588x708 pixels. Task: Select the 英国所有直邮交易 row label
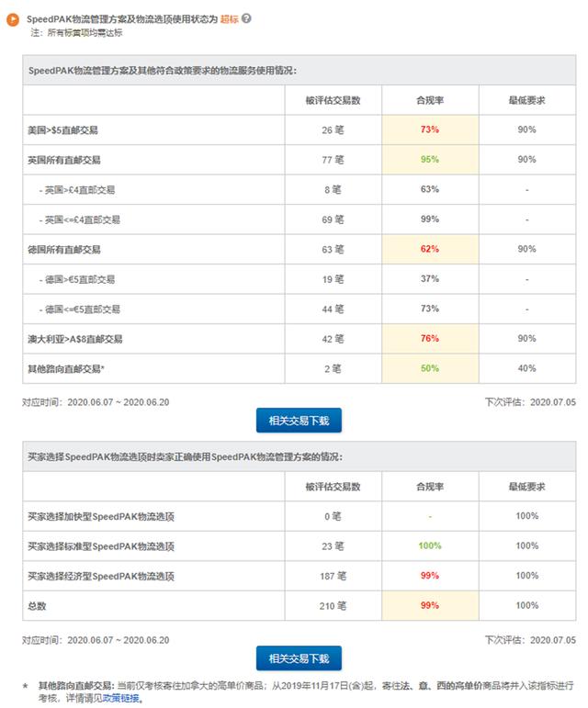[x=64, y=160]
